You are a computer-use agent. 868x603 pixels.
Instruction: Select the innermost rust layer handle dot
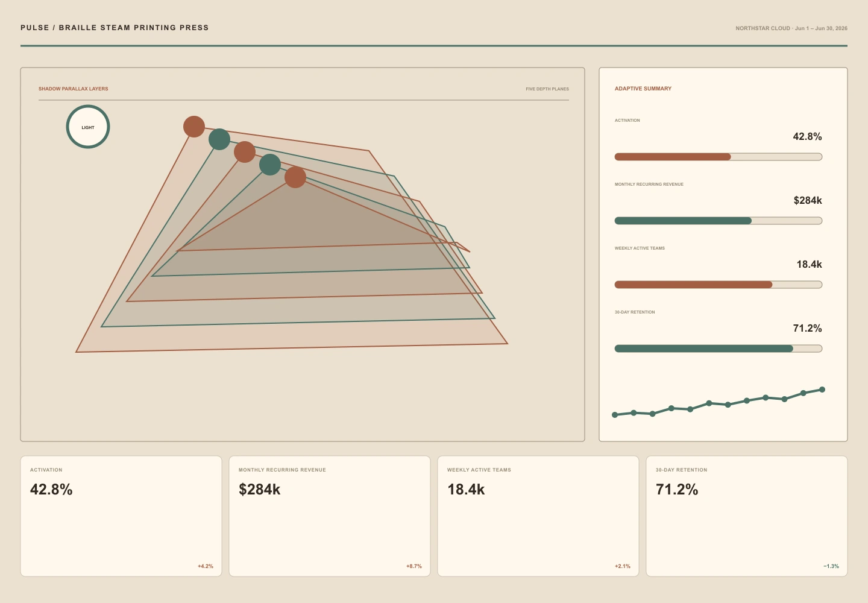(x=295, y=177)
